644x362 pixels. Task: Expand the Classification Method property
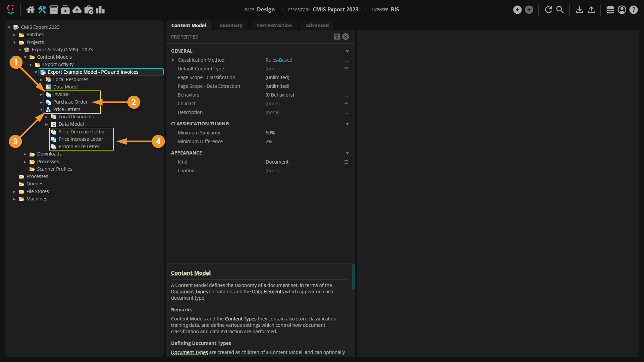173,60
